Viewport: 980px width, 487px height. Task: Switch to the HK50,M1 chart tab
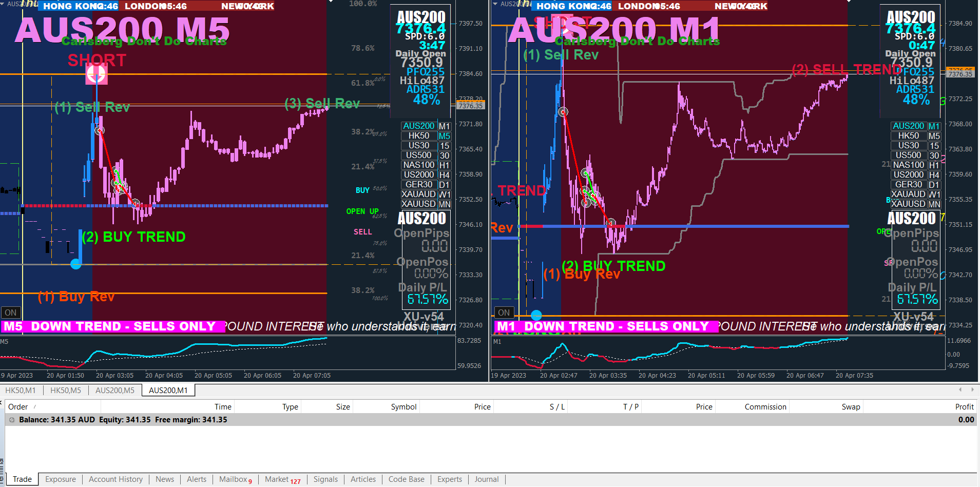pyautogui.click(x=21, y=391)
